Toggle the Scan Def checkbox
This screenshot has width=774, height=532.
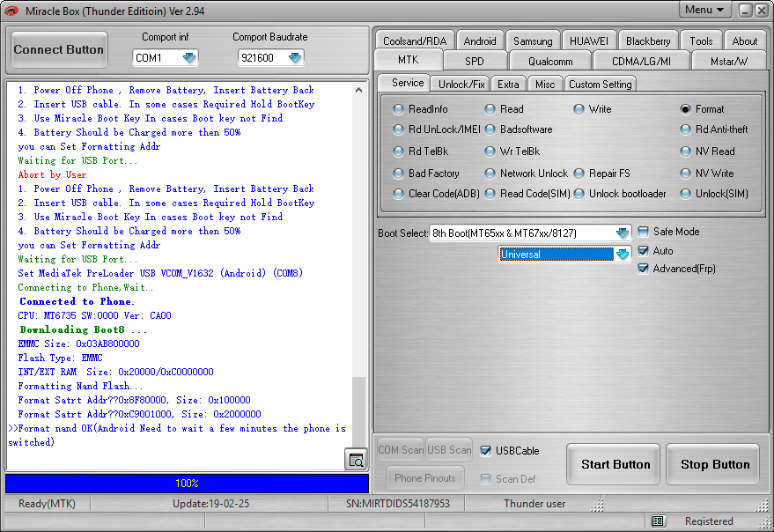tap(486, 478)
